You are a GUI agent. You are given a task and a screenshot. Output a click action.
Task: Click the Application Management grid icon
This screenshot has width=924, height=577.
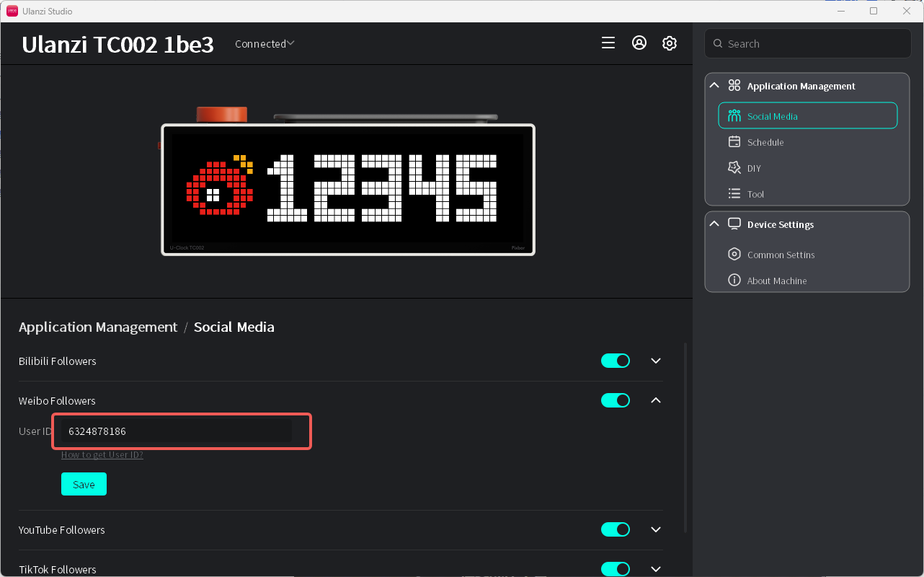pos(734,86)
